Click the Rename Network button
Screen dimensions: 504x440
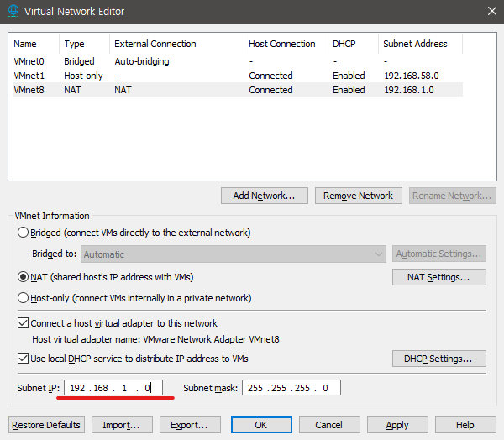453,196
